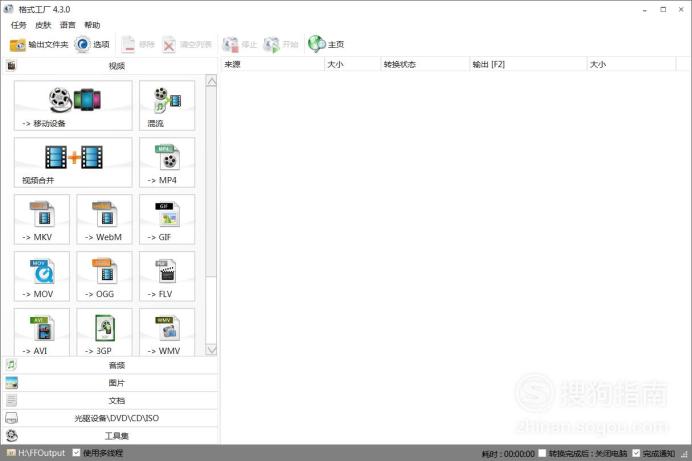Expand the 文档 document category
This screenshot has width=692, height=461.
click(x=110, y=401)
